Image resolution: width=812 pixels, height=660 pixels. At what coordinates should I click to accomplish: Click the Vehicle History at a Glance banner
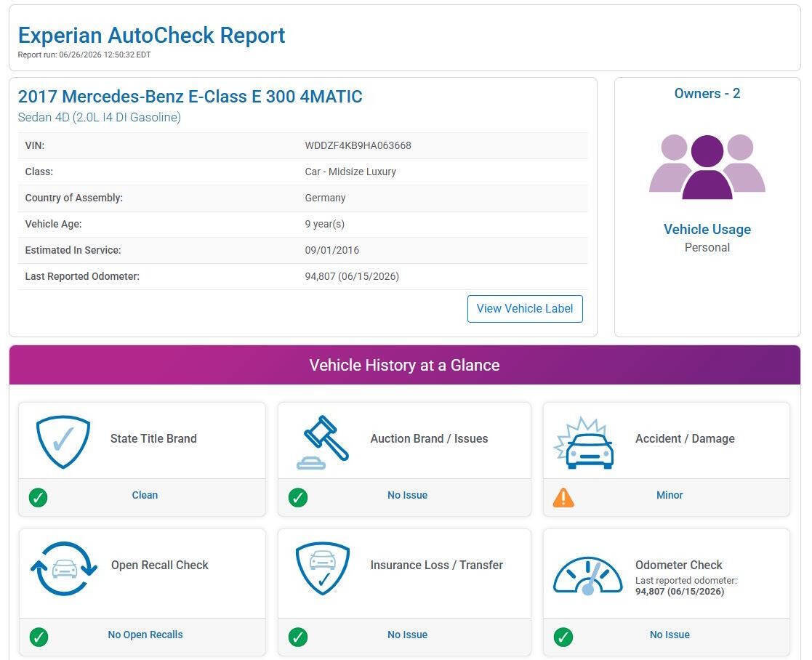[x=404, y=365]
